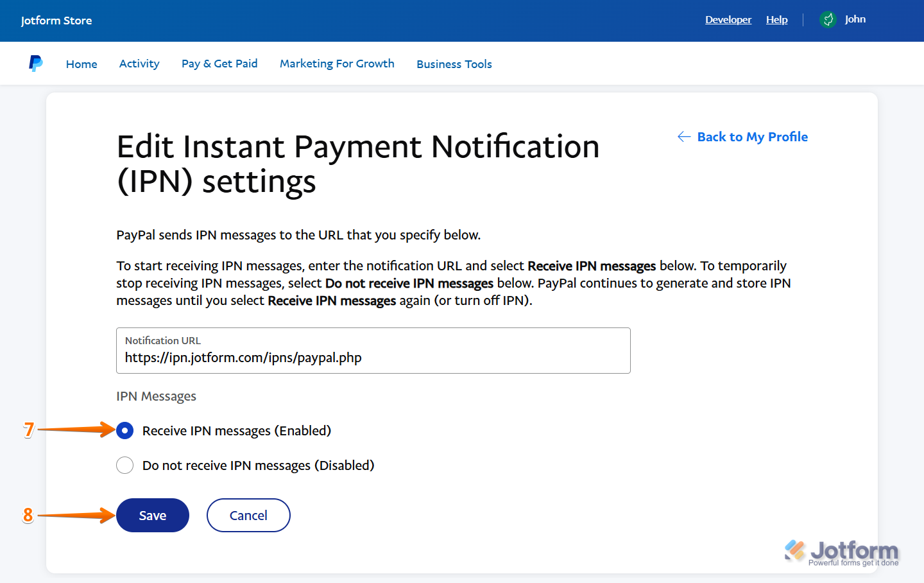The image size is (924, 583).
Task: Cancel the IPN settings changes
Action: tap(248, 515)
